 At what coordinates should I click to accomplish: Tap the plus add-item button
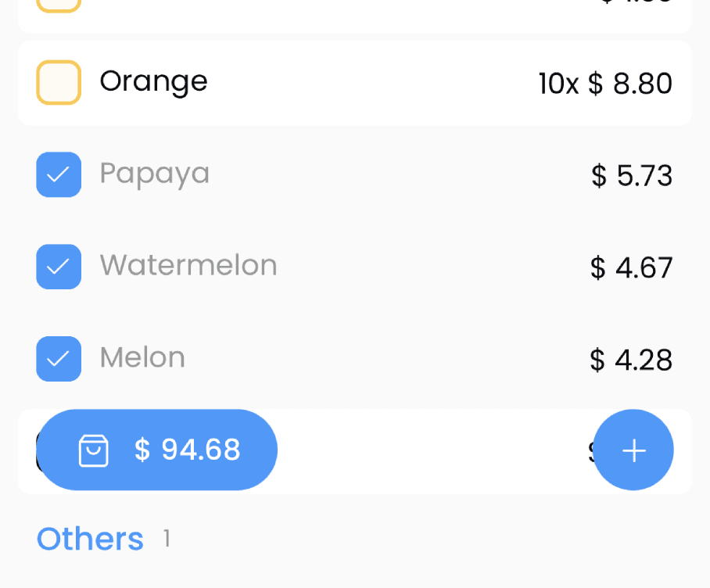(x=633, y=450)
